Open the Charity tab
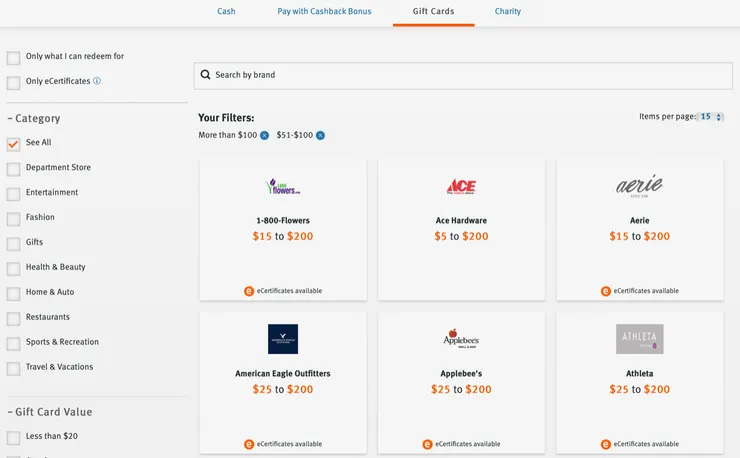The image size is (740, 458). point(507,12)
